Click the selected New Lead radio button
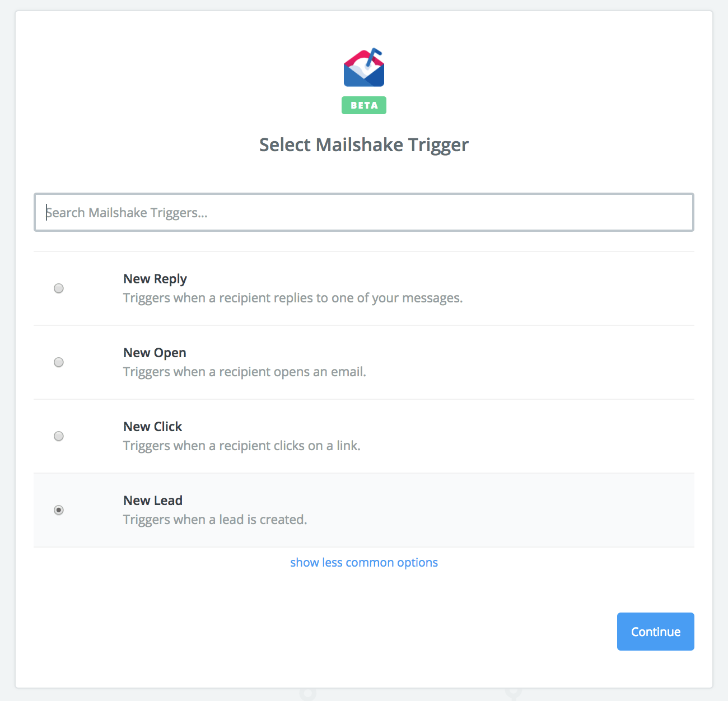 point(59,510)
